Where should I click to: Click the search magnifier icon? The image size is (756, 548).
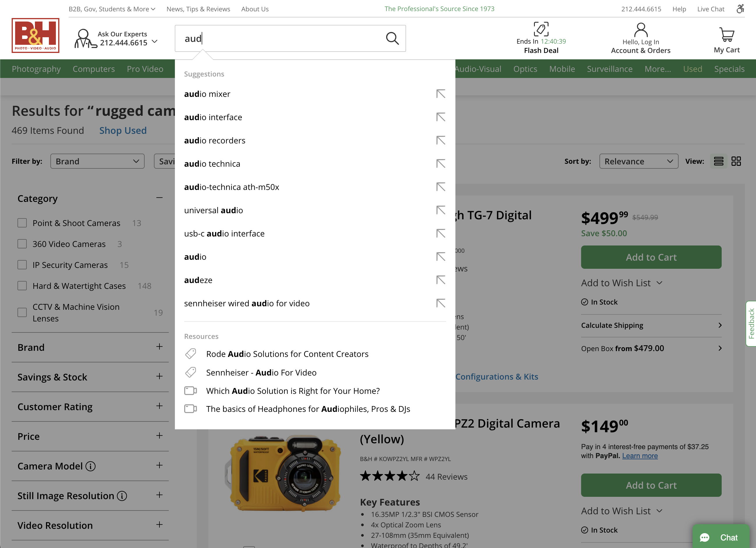(393, 38)
